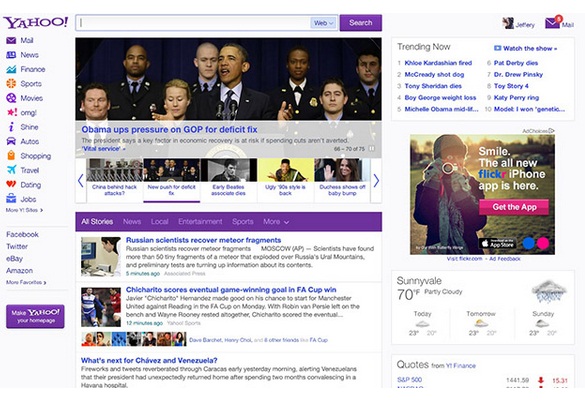Screen dimensions: 585x410
Task: Select the Autos car icon
Action: click(11, 141)
